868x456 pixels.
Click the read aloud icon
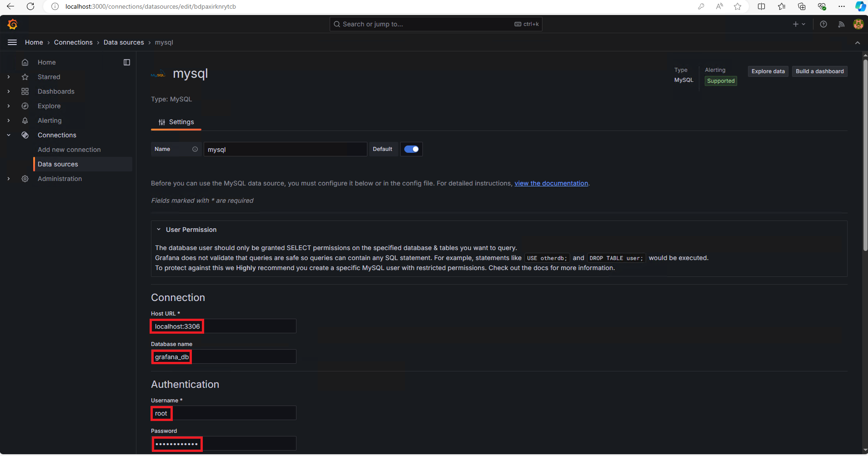point(719,6)
